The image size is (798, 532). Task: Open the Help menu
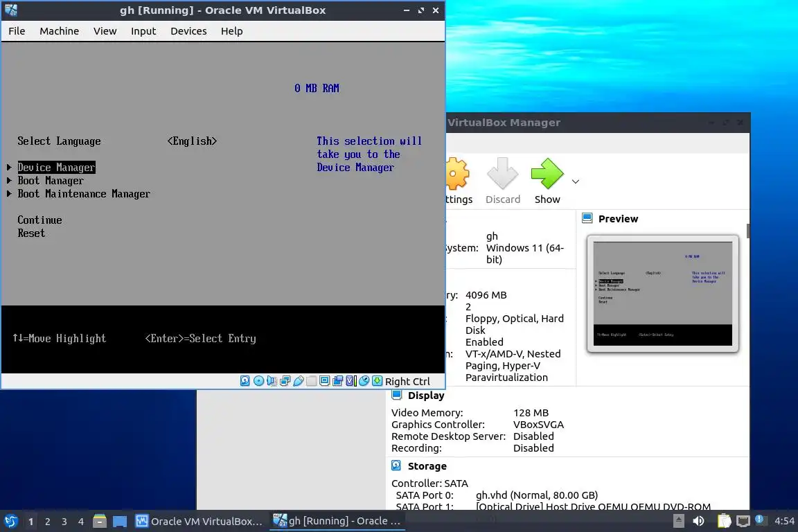tap(231, 31)
